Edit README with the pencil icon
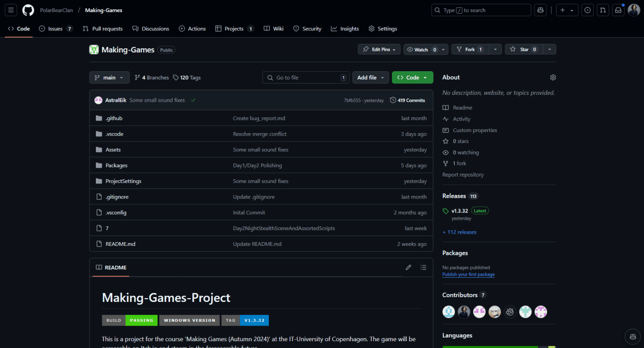The image size is (644, 348). coord(408,267)
